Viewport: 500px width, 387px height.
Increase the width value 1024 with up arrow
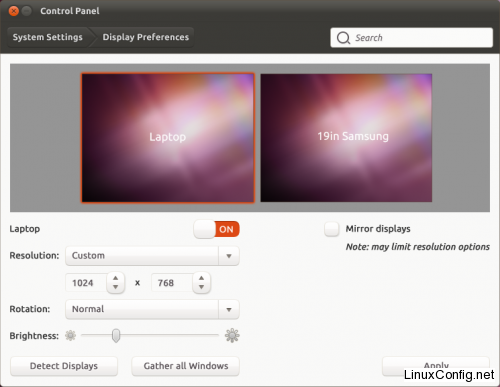click(x=116, y=278)
